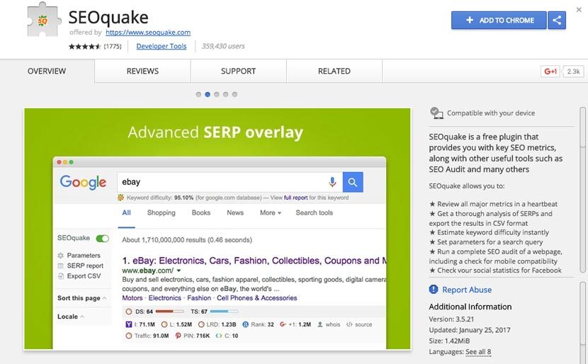Select the All search results tab
This screenshot has height=364, width=588.
pos(126,213)
